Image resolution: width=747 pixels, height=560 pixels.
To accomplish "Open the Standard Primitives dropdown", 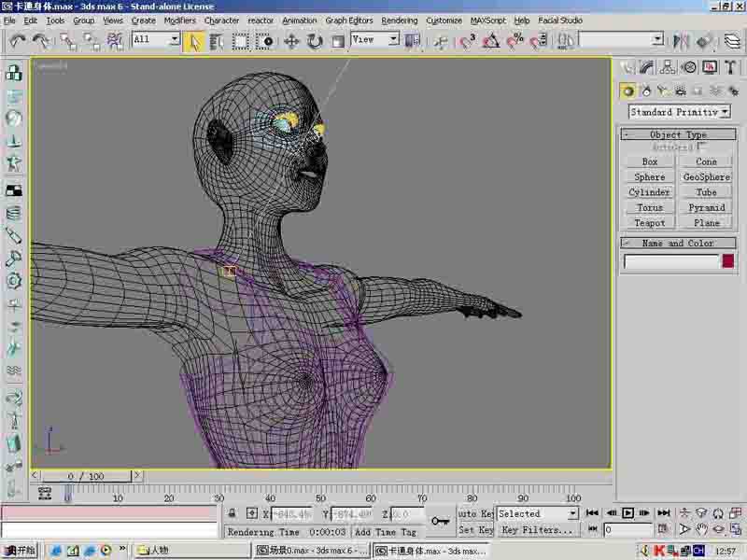I will point(679,112).
